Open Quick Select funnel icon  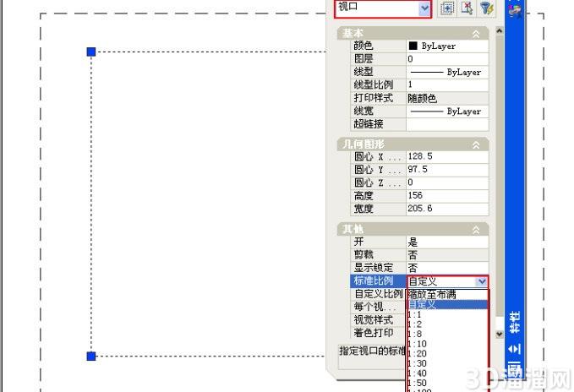[x=487, y=8]
